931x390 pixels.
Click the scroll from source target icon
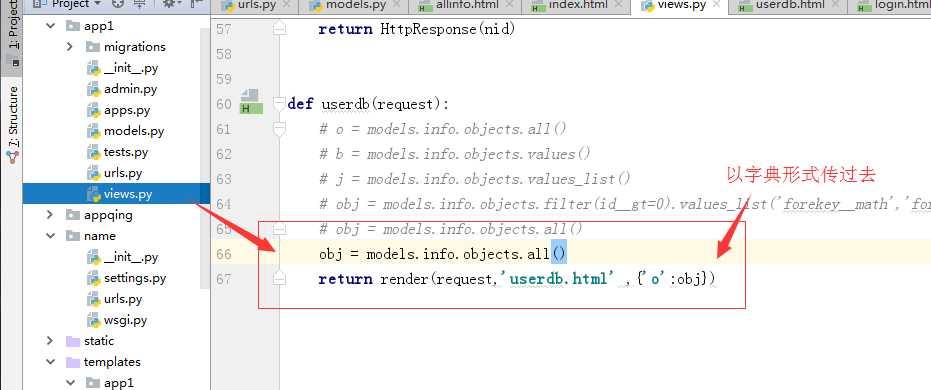(118, 4)
